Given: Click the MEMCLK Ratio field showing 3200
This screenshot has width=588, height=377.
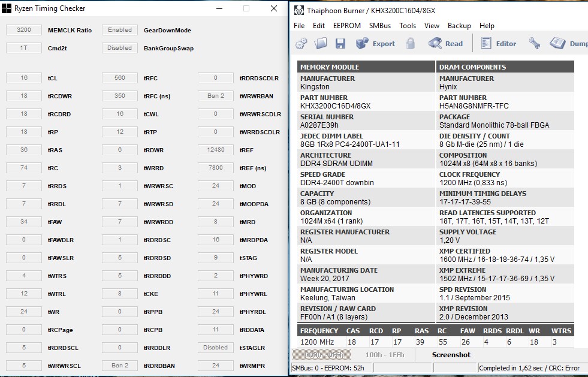Looking at the screenshot, I should [23, 30].
